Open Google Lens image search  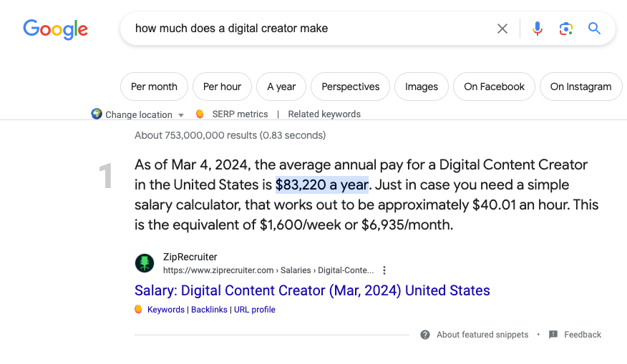pyautogui.click(x=566, y=29)
